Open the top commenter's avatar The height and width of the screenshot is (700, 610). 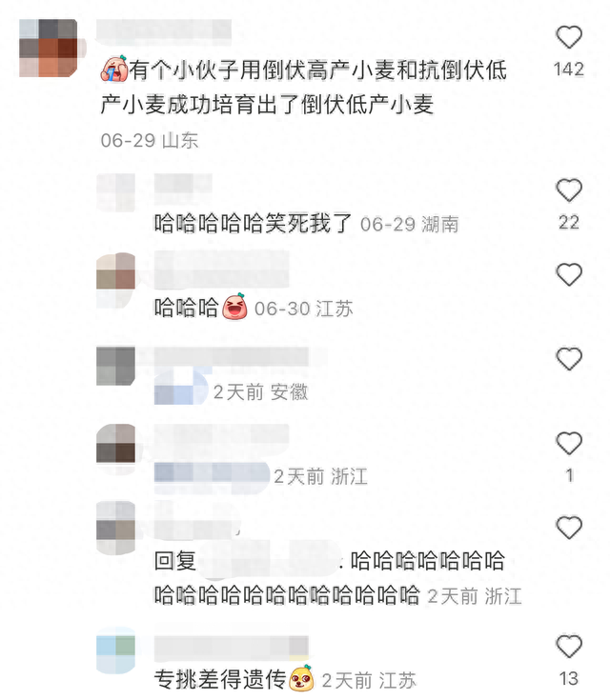tap(49, 48)
